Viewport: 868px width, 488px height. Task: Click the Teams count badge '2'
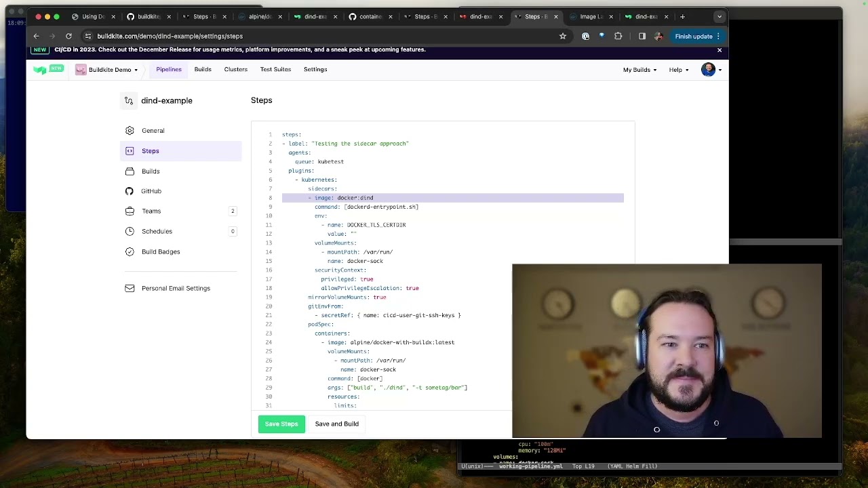pyautogui.click(x=233, y=211)
